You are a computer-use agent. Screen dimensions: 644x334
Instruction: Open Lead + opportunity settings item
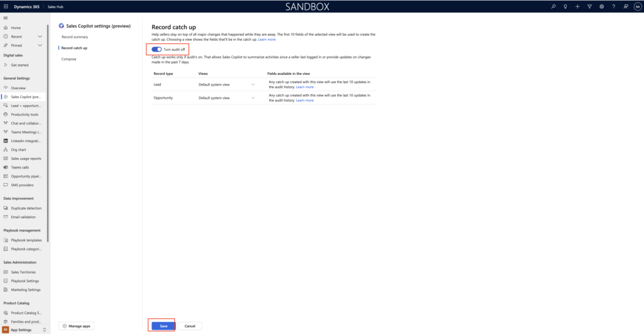(24, 106)
